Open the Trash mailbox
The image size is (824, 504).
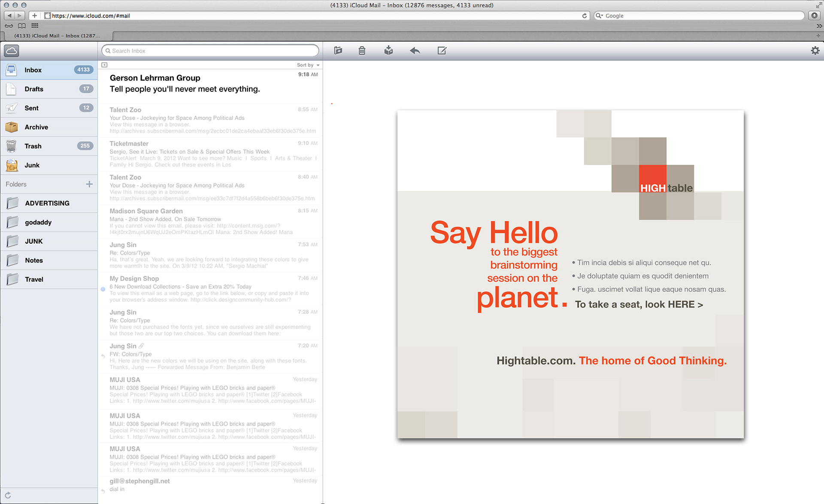(49, 146)
